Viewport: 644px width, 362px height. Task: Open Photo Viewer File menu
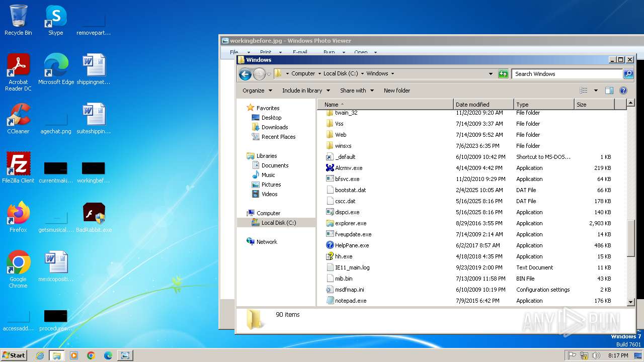[x=234, y=52]
